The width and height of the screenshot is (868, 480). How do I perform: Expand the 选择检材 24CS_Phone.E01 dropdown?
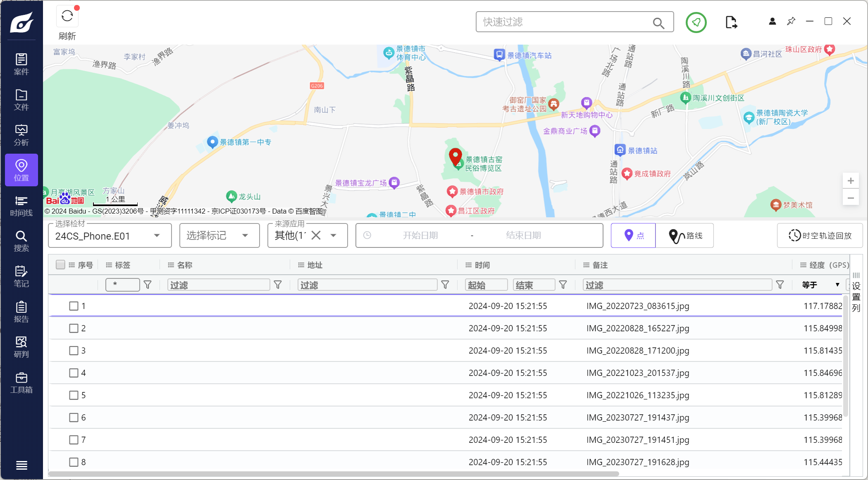157,235
